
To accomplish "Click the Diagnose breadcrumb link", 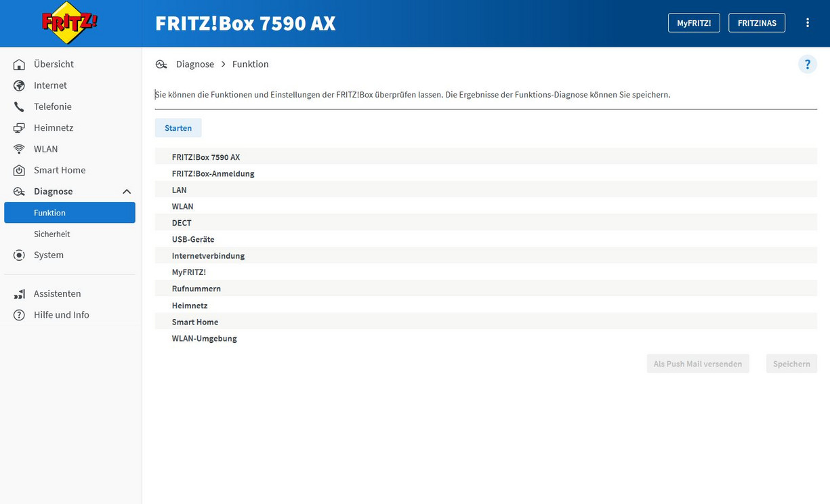I will [x=195, y=64].
